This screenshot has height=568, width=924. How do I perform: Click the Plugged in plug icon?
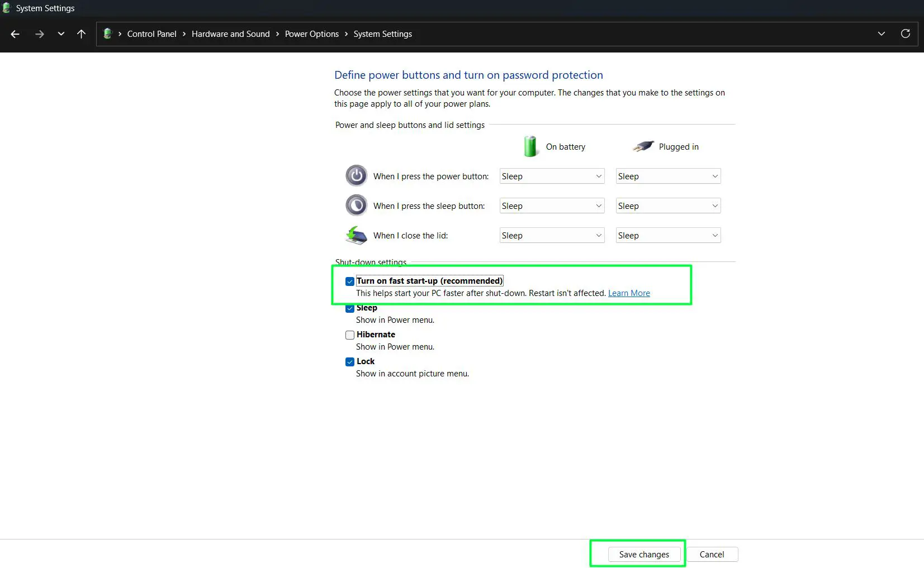coord(643,146)
